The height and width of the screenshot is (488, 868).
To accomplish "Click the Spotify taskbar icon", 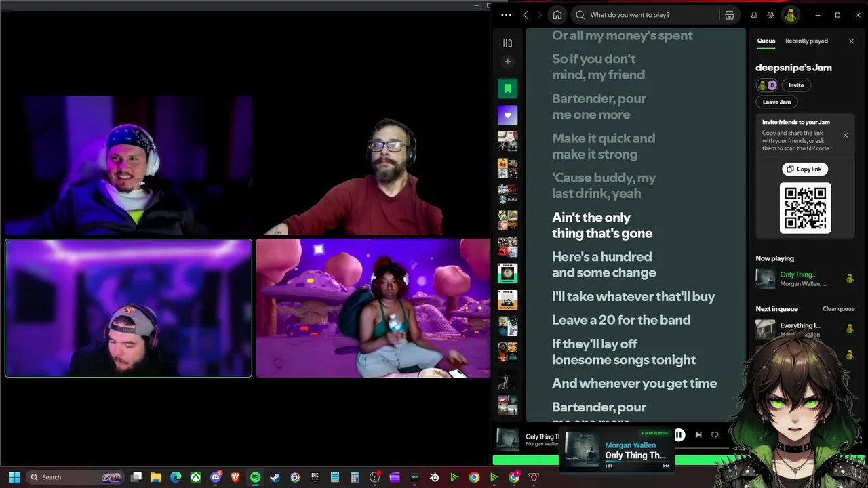I will 255,477.
